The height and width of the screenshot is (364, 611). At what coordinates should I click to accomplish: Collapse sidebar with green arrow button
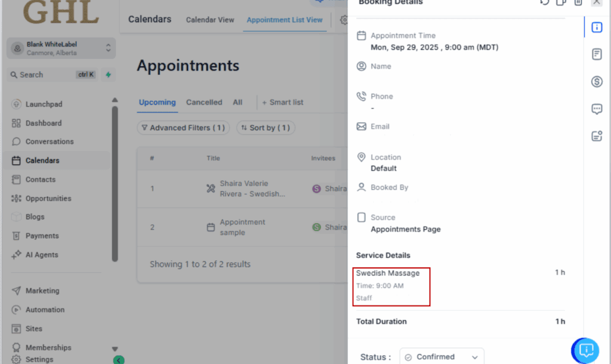(x=119, y=360)
